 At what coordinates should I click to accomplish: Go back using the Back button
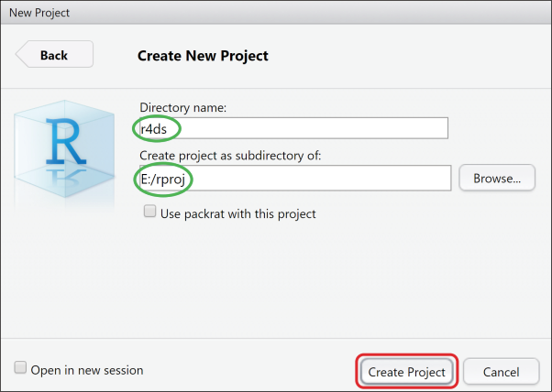[x=54, y=55]
